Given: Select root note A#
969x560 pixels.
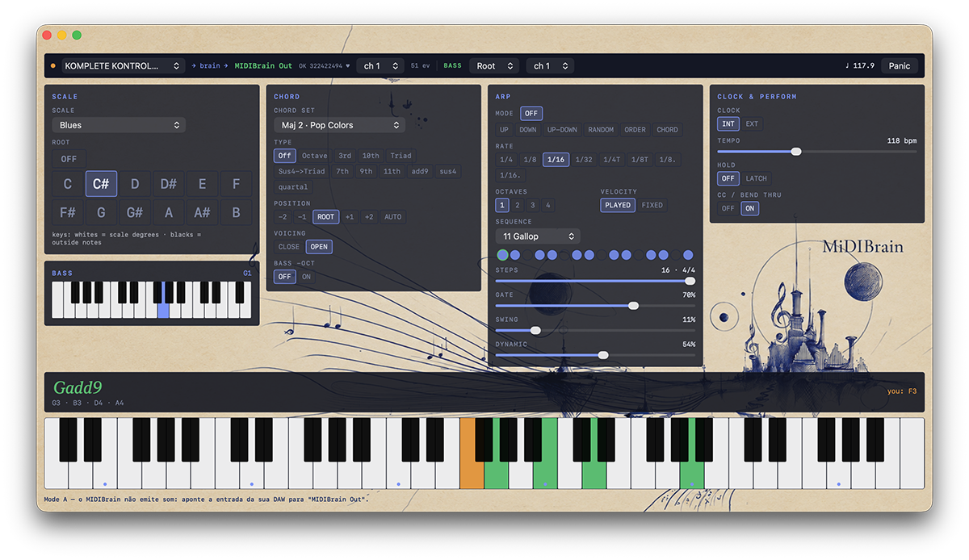Looking at the screenshot, I should coord(202,213).
